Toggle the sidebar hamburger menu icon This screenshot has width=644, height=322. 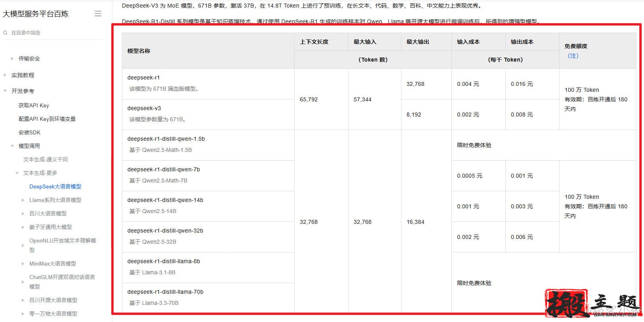pyautogui.click(x=98, y=14)
